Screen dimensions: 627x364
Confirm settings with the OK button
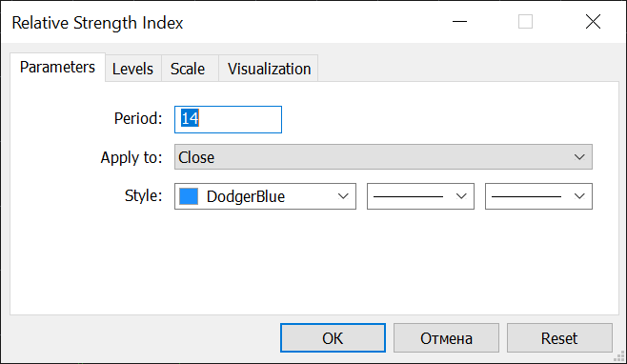[333, 338]
